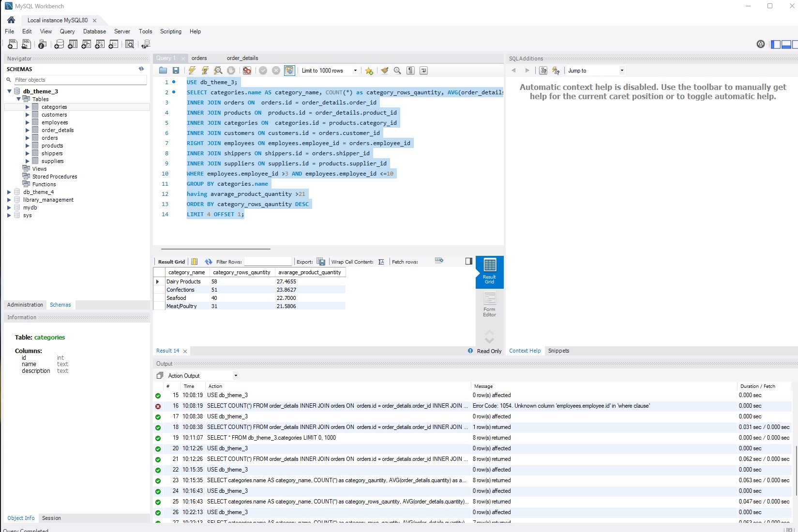Open Workbench preferences gear icon

pos(761,44)
